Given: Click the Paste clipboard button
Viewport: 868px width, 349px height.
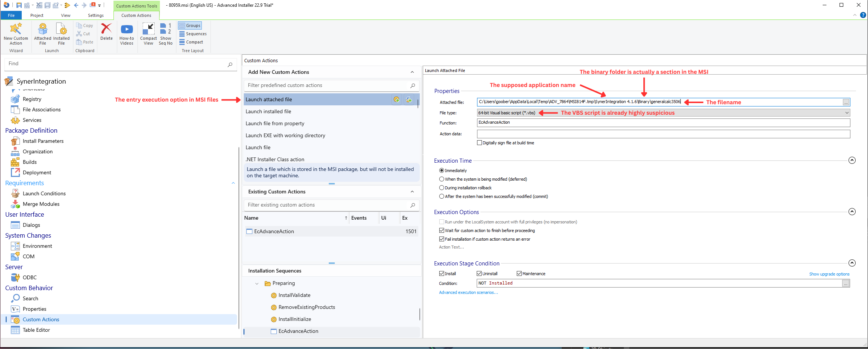Looking at the screenshot, I should 85,42.
